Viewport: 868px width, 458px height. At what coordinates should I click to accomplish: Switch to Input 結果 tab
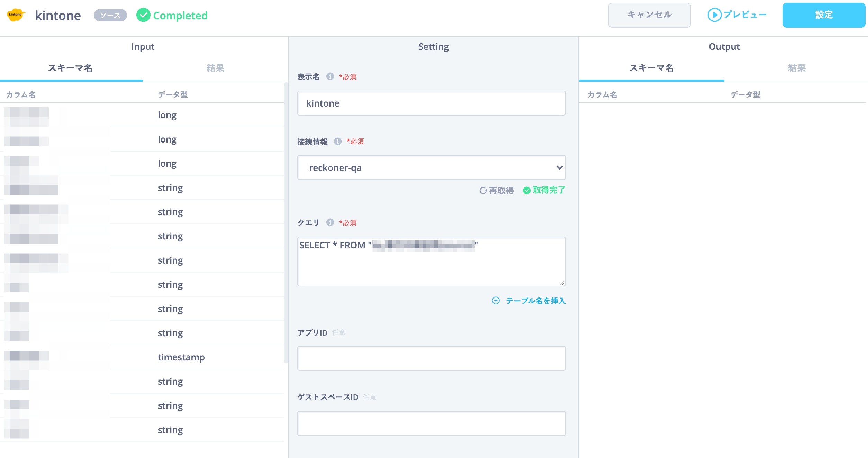click(215, 68)
